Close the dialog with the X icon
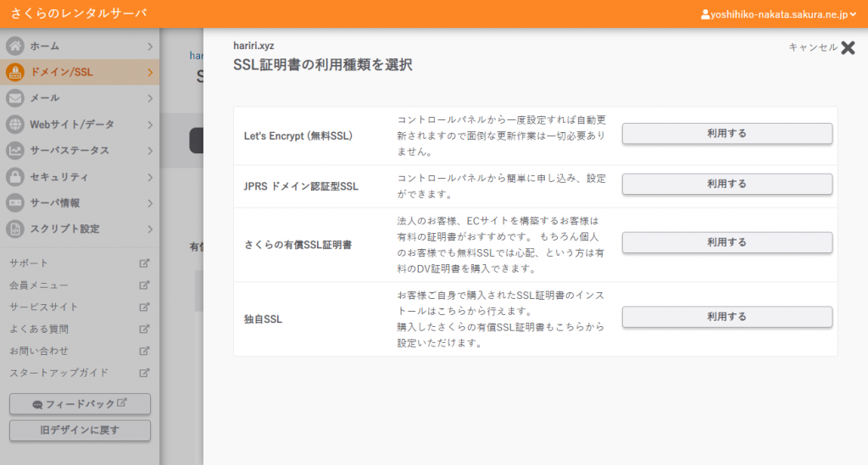The image size is (868, 465). point(848,47)
